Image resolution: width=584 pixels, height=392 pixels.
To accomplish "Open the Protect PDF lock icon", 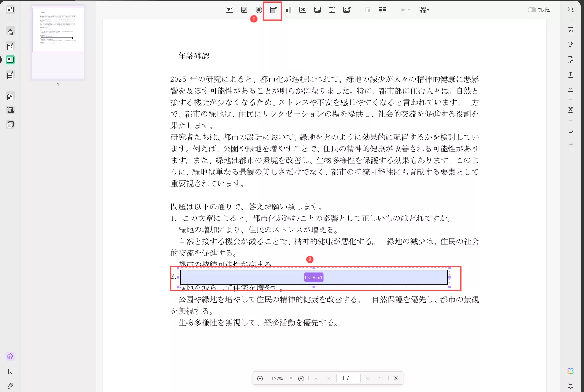I will point(570,60).
